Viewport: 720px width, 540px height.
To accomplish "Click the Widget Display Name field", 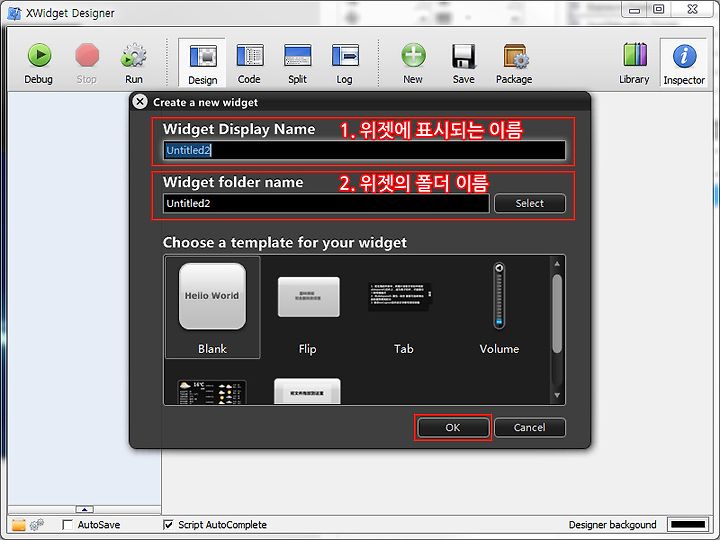I will point(364,150).
